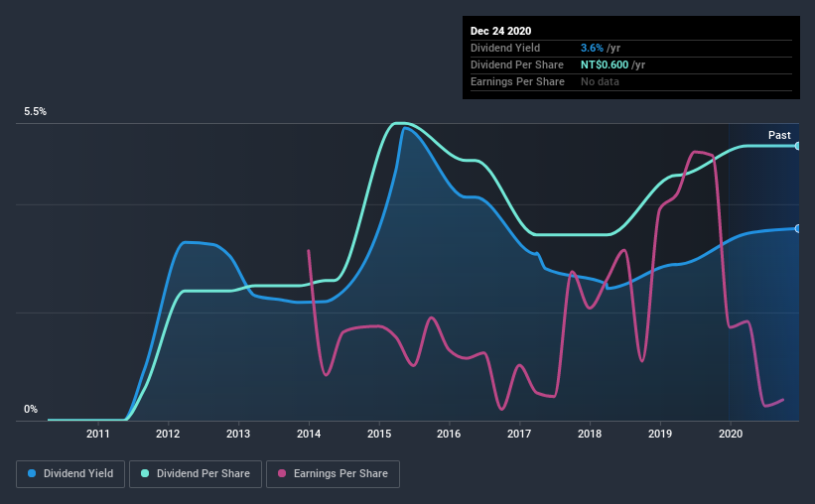This screenshot has height=504, width=815.
Task: Toggle the Dividend Per Share legend button
Action: point(196,474)
